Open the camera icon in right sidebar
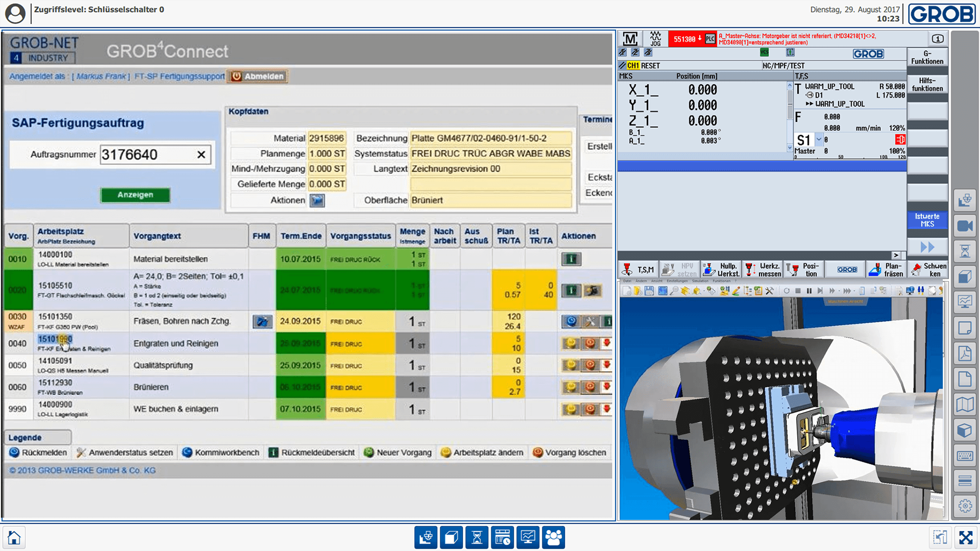This screenshot has height=551, width=980. click(x=965, y=226)
